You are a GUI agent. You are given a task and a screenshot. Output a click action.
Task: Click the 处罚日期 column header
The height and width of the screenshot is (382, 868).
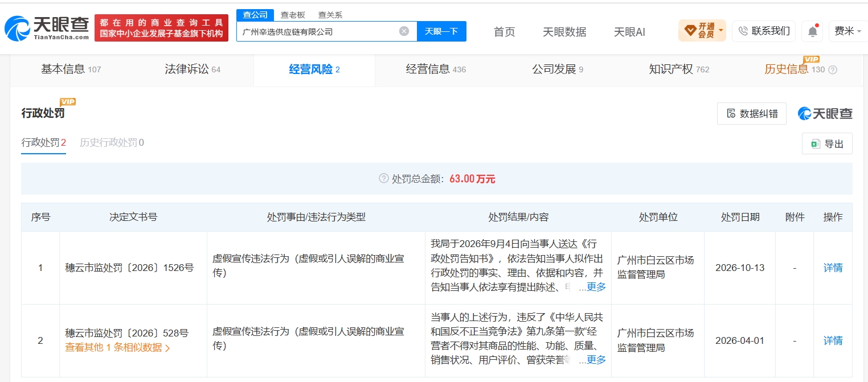coord(740,217)
